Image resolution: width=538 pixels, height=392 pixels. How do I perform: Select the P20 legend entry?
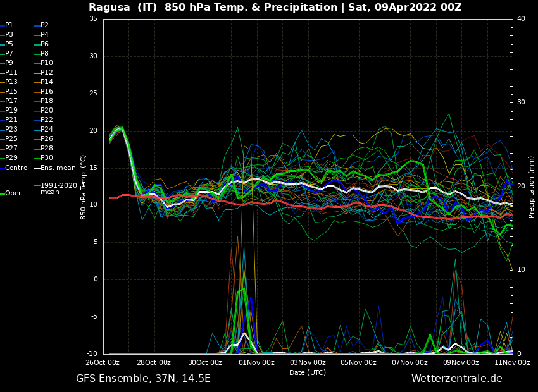point(47,111)
